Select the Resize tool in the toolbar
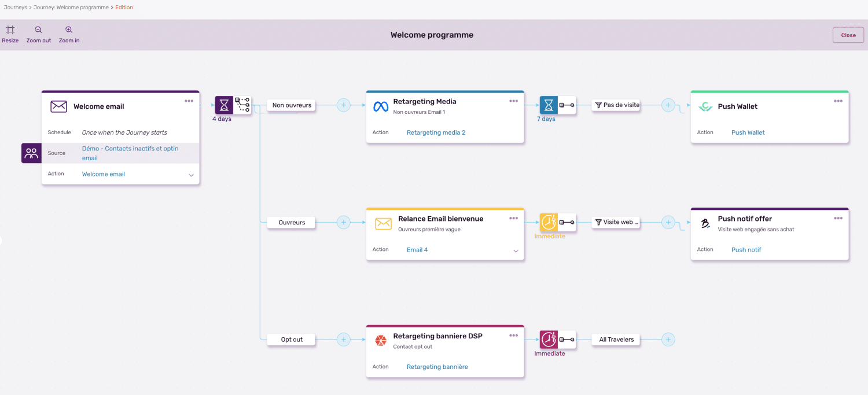 tap(10, 31)
